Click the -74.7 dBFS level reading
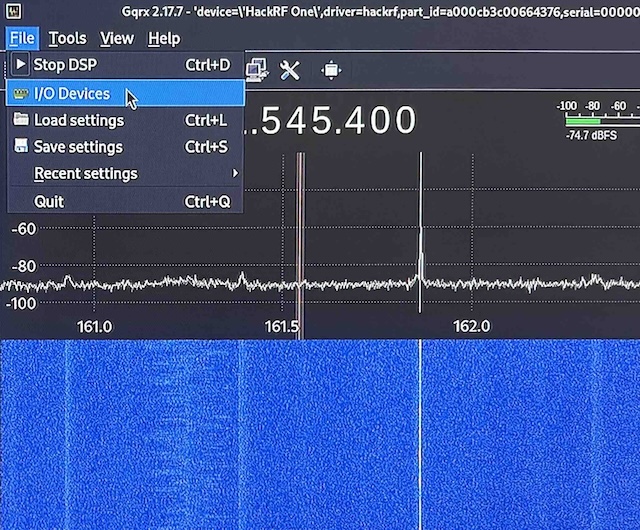This screenshot has width=640, height=530. [x=591, y=135]
